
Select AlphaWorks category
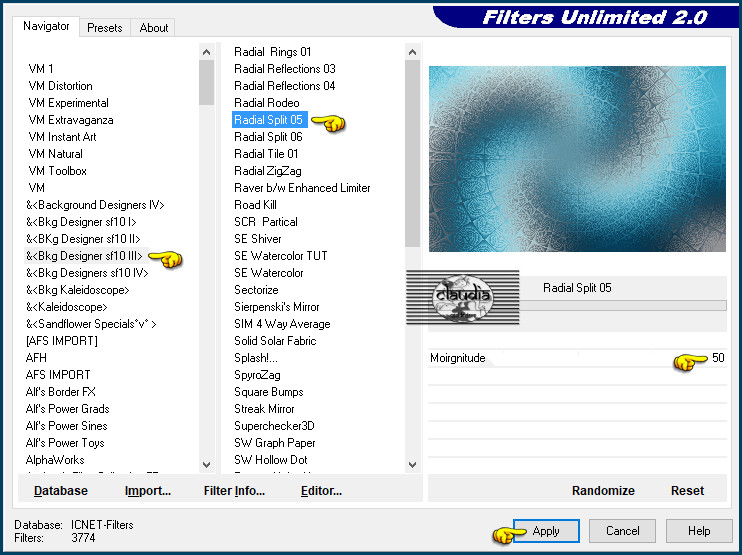click(x=55, y=460)
